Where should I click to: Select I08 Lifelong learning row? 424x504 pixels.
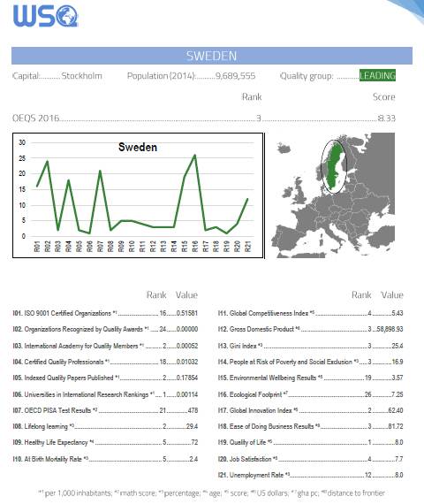(x=105, y=426)
